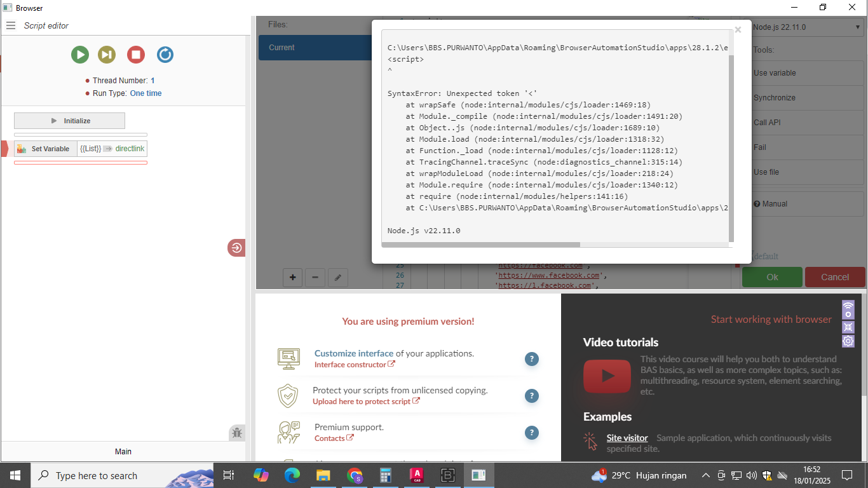Click the red arrow panel toggle icon

236,248
